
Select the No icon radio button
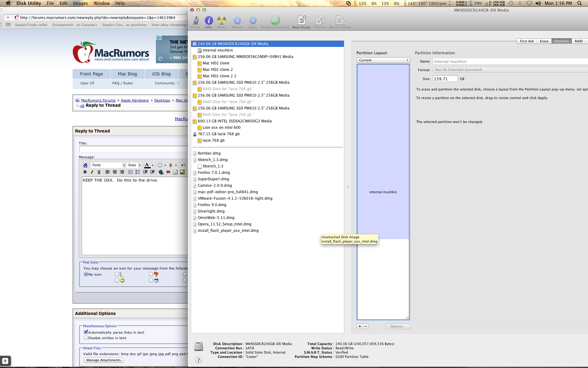(x=86, y=274)
